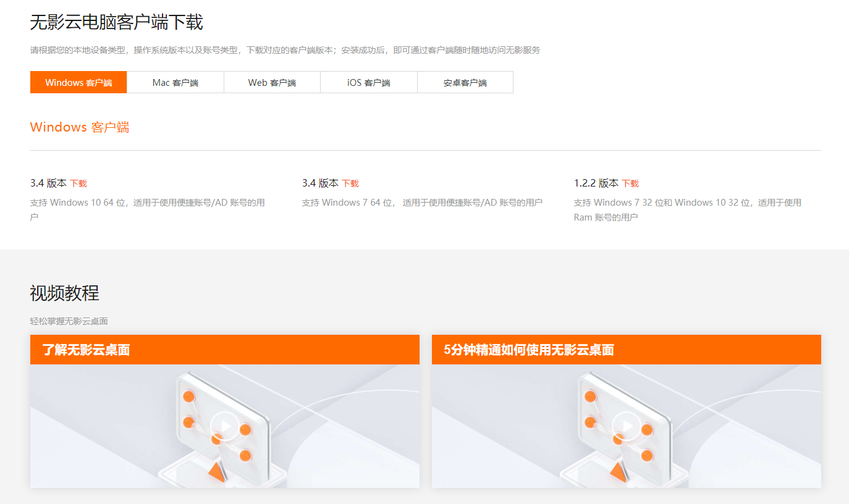The image size is (849, 504).
Task: Play the 了解无影云桌面 video
Action: (225, 426)
